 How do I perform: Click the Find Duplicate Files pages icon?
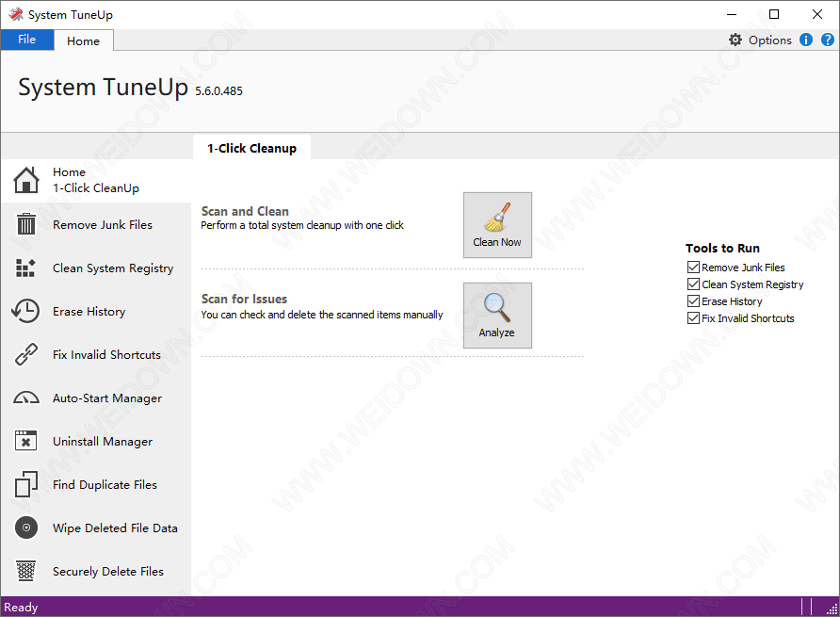[x=25, y=484]
